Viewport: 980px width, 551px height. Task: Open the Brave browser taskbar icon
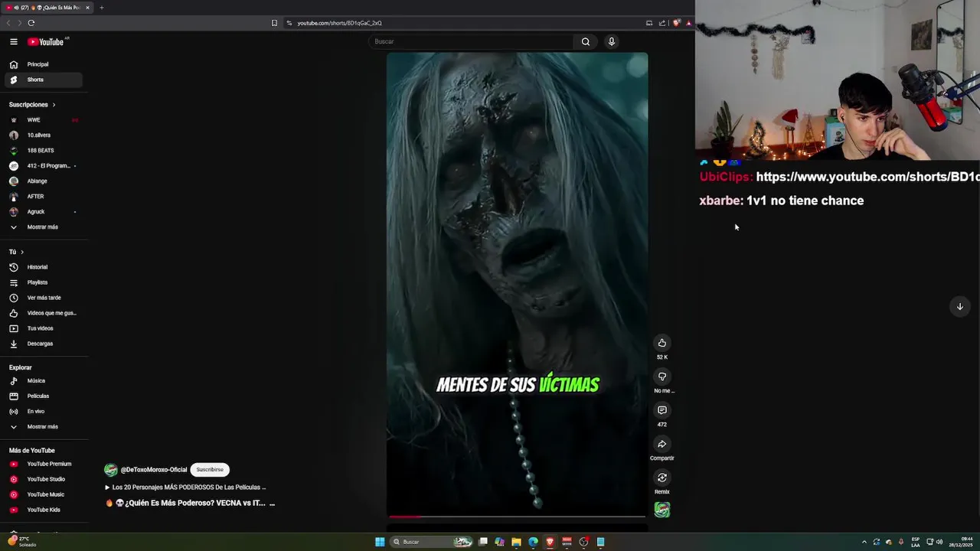pos(550,542)
